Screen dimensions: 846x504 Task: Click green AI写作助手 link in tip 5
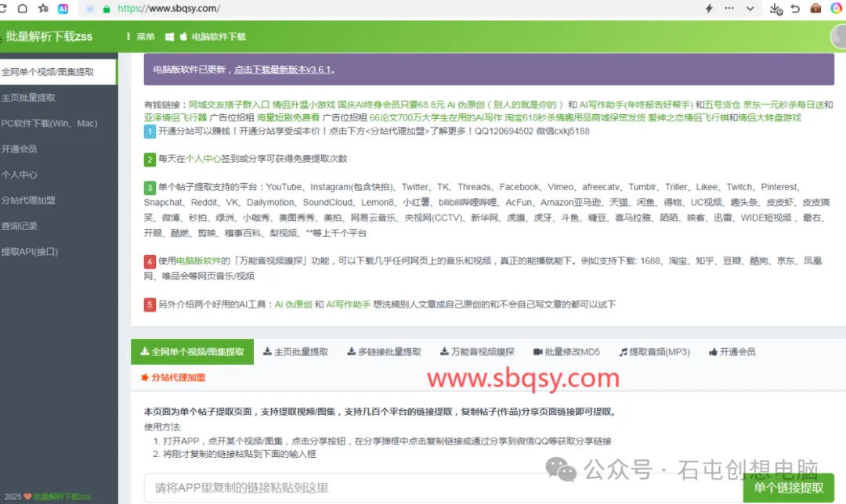[x=348, y=304]
